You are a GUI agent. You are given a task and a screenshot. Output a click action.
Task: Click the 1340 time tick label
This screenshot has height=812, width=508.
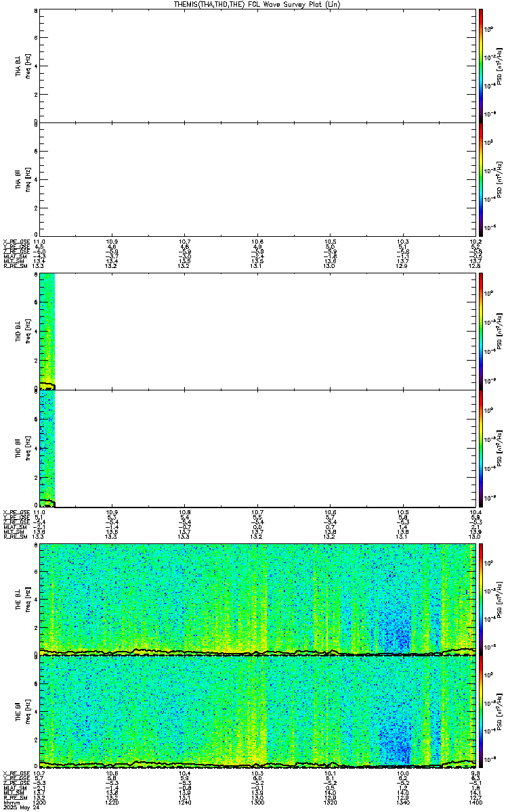point(402,801)
